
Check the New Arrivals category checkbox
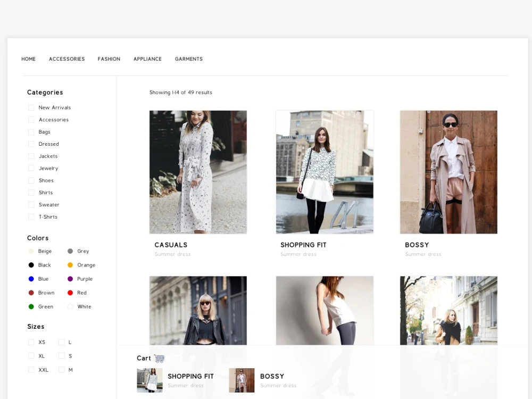pyautogui.click(x=31, y=107)
